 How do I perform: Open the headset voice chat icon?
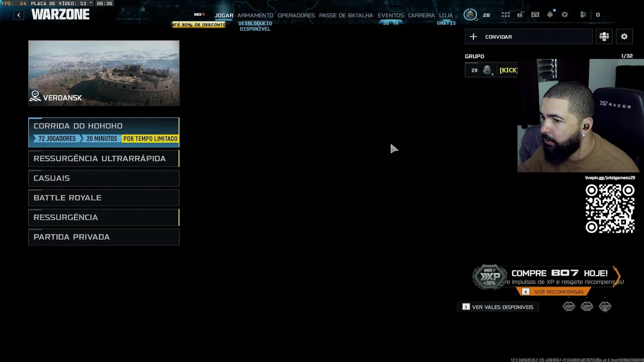point(535,15)
